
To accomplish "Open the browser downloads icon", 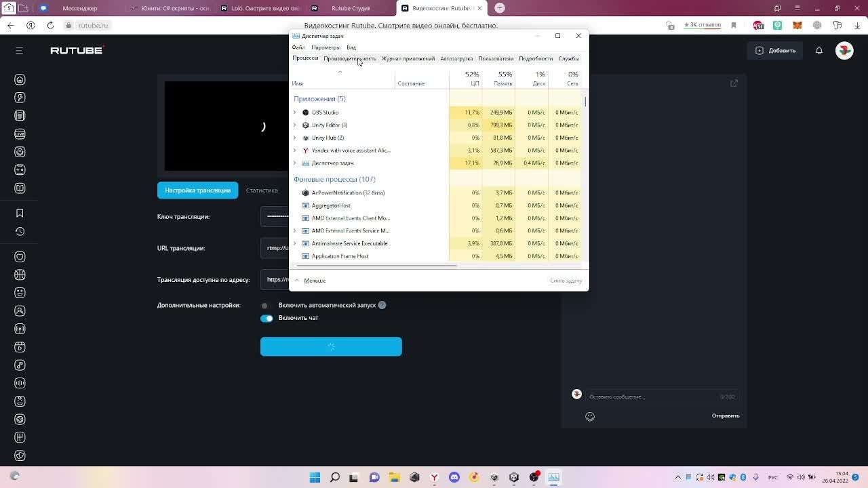I will coord(856,25).
